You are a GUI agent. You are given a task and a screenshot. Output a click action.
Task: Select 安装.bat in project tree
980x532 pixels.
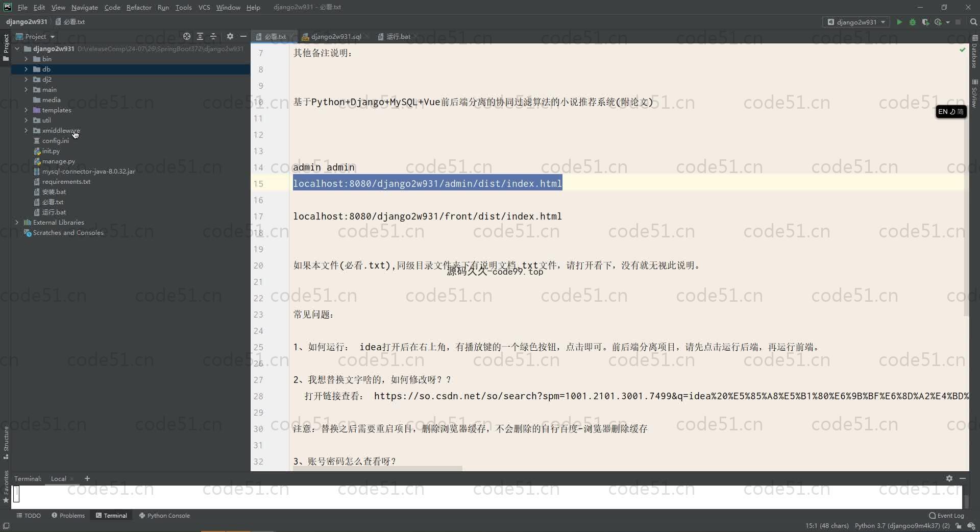(x=54, y=192)
